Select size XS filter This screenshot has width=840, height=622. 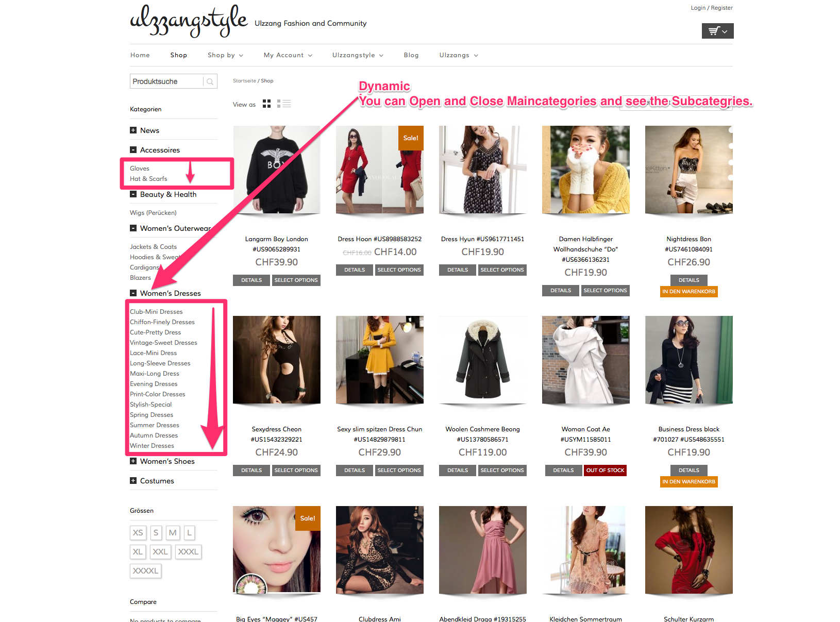point(138,533)
